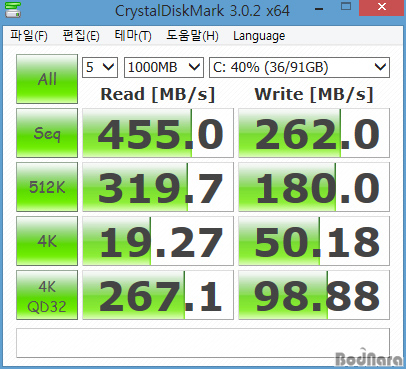The image size is (406, 369).
Task: Minimize the CrystalDiskMark window
Action: point(319,8)
